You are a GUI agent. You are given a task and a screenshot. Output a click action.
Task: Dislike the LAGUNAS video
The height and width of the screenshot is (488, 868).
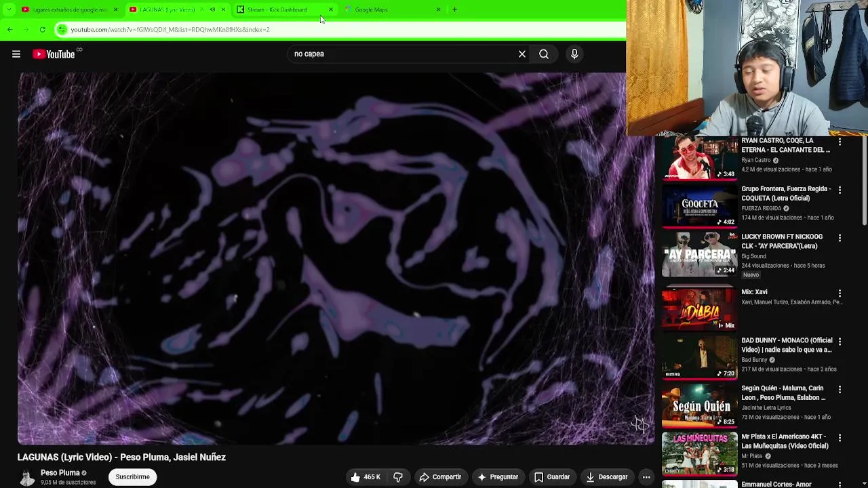tap(398, 477)
